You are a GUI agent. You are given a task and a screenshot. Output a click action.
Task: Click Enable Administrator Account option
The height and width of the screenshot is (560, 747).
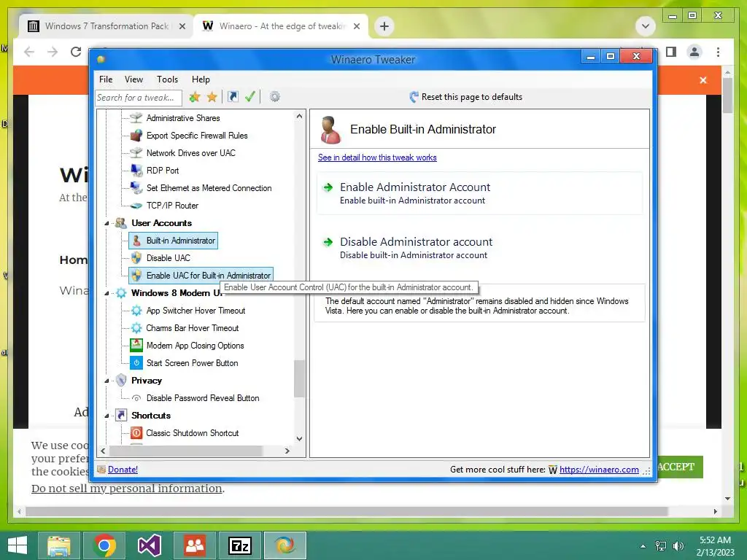pyautogui.click(x=479, y=193)
